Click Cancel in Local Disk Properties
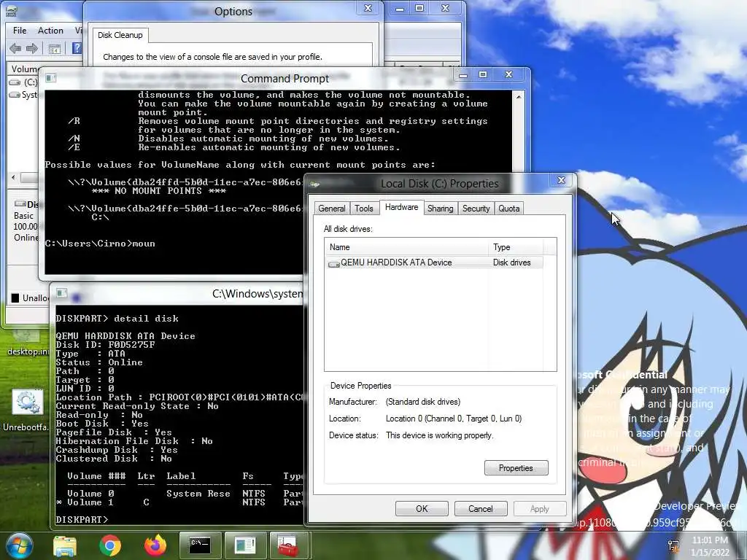This screenshot has height=560, width=747. tap(480, 508)
